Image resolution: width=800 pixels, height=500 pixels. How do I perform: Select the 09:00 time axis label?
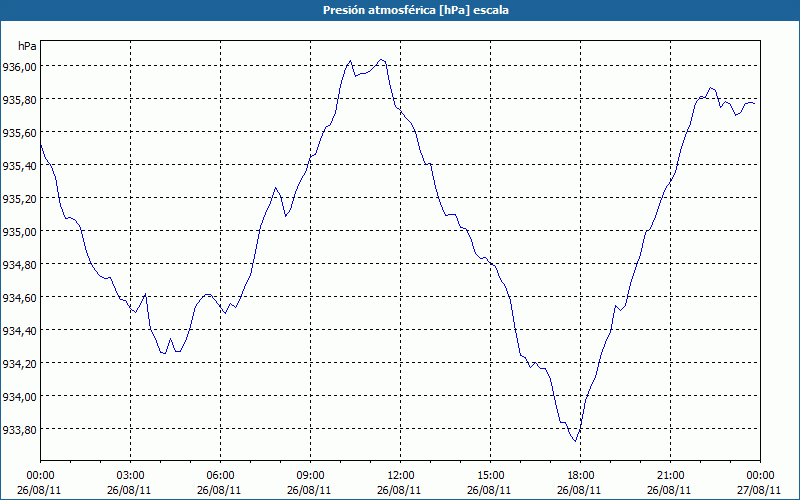point(311,476)
